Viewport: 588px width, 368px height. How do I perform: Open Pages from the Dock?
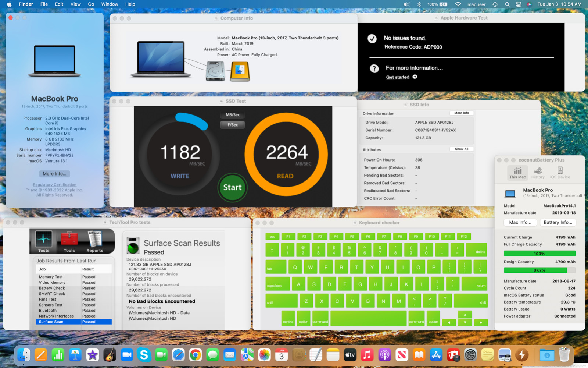click(x=41, y=355)
